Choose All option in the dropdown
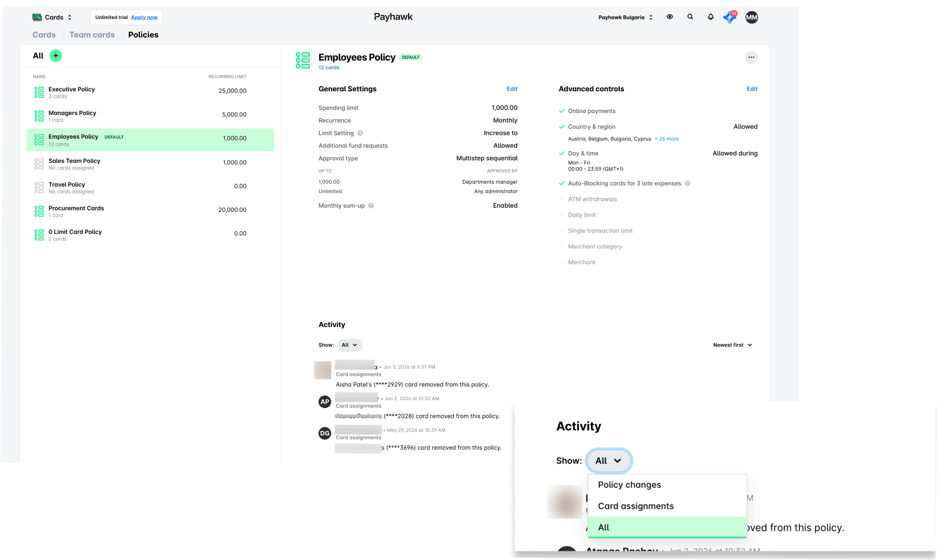Image resolution: width=939 pixels, height=560 pixels. [x=667, y=527]
